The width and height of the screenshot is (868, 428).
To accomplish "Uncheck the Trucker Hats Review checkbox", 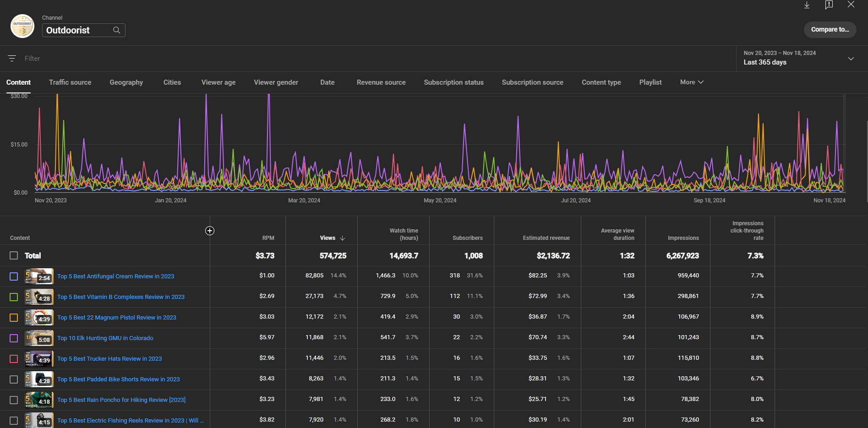I will click(x=14, y=359).
